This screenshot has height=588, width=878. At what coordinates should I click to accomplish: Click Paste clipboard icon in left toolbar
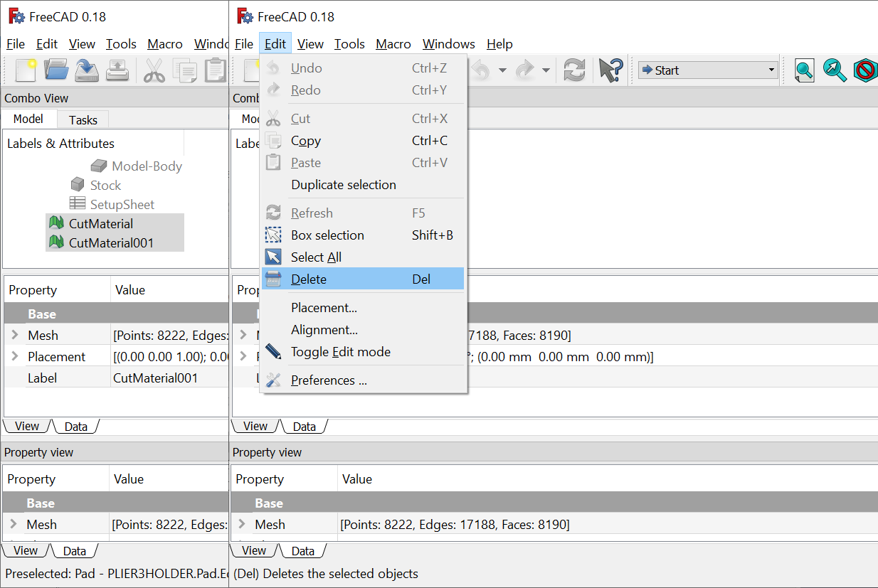[215, 70]
